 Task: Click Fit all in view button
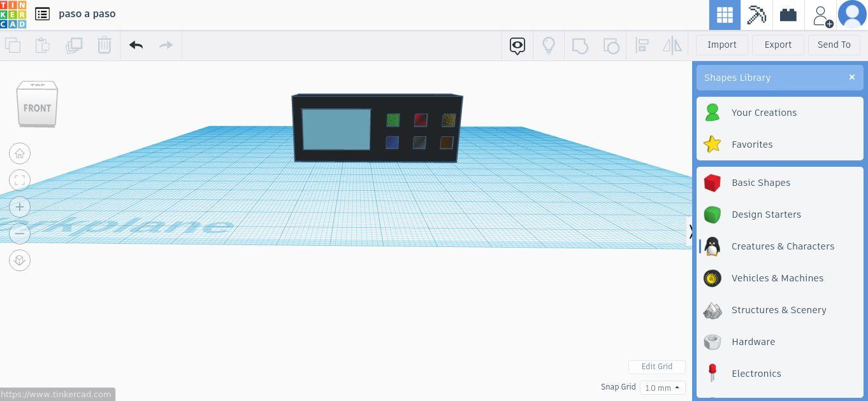coord(20,180)
